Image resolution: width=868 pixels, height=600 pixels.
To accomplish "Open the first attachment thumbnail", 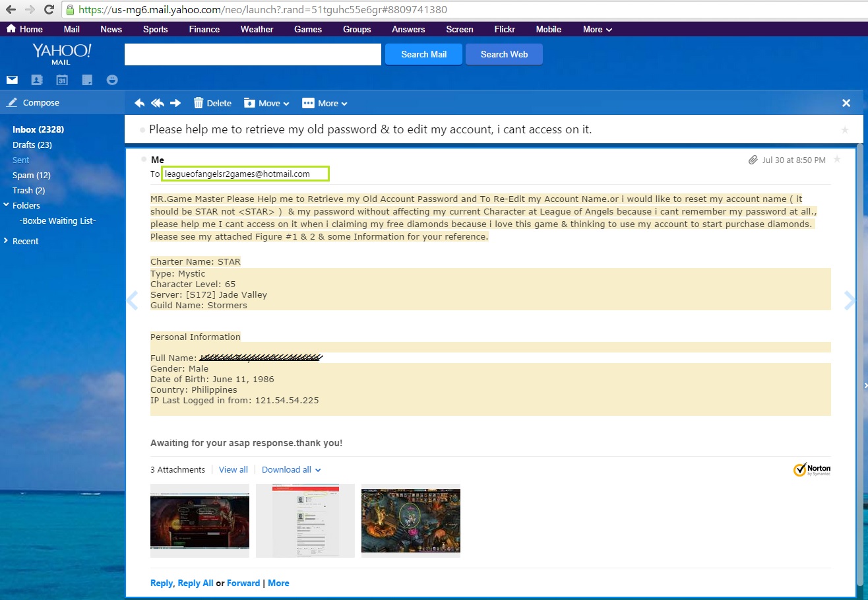I will [x=200, y=521].
